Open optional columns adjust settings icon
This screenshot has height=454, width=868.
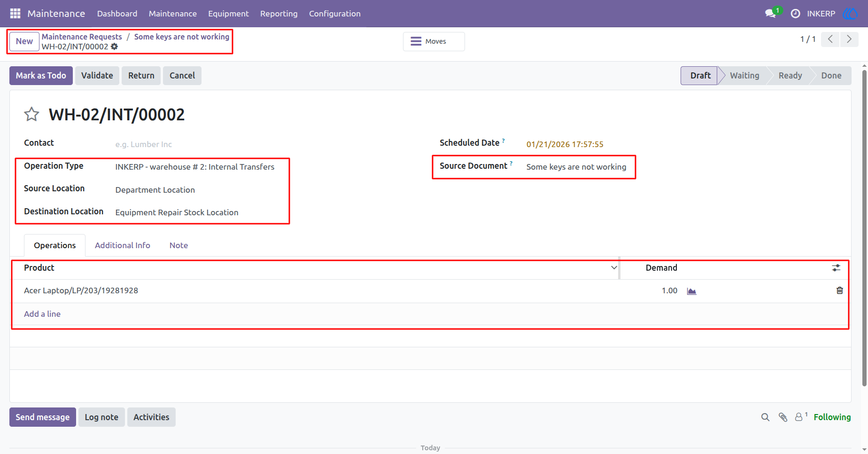[836, 268]
